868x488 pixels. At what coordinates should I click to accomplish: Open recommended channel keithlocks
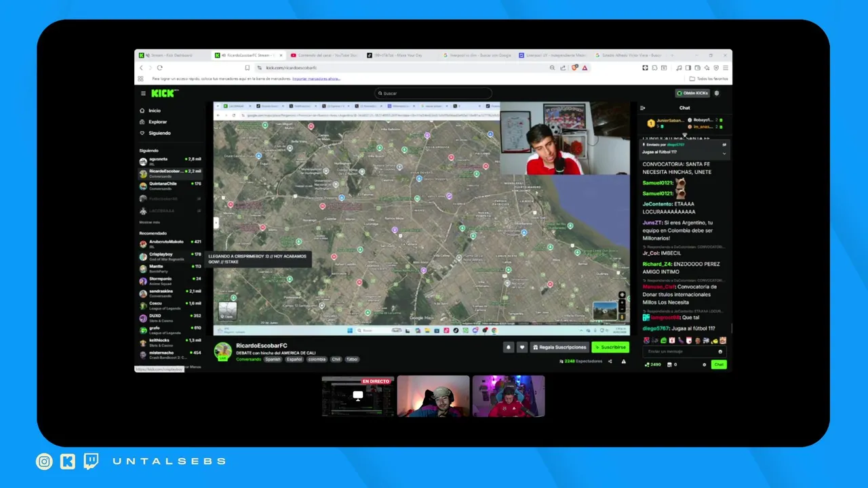pos(171,342)
